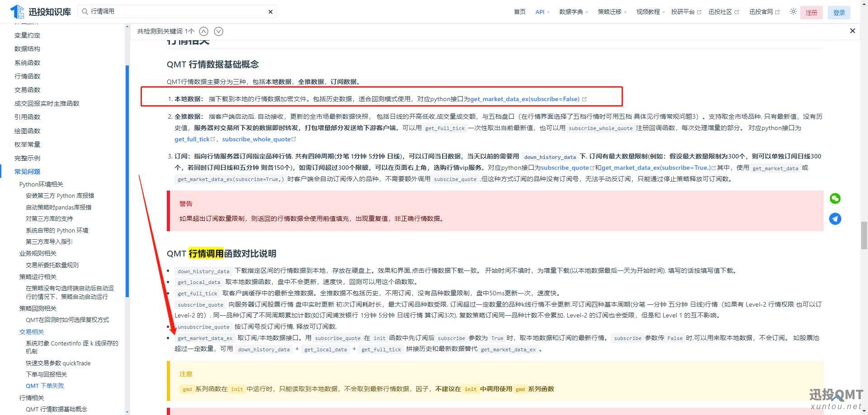This screenshot has height=415, width=868.
Task: Open 数据结构 in the sidebar
Action: tap(27, 49)
